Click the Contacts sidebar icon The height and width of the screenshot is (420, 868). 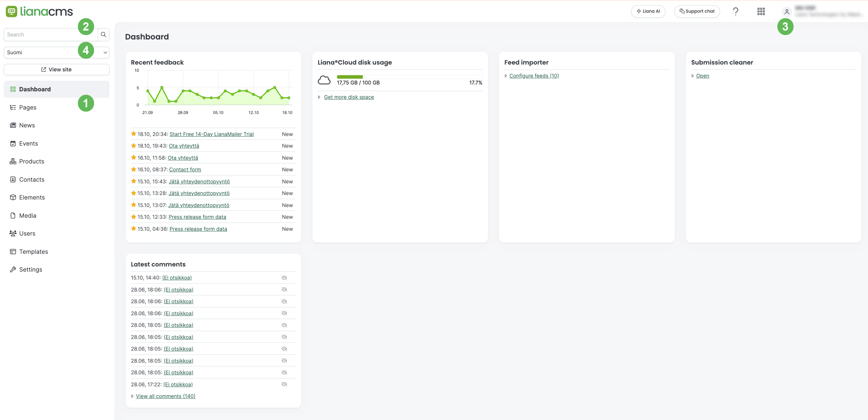tap(13, 180)
